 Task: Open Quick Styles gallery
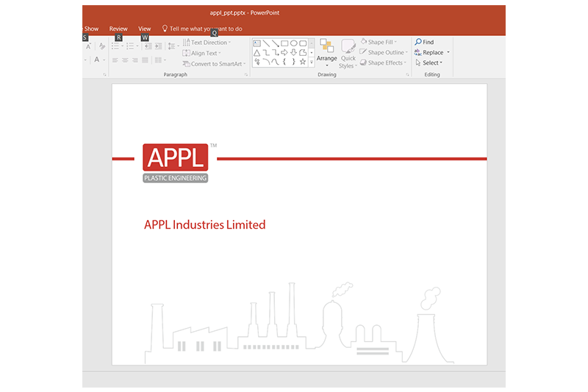348,54
